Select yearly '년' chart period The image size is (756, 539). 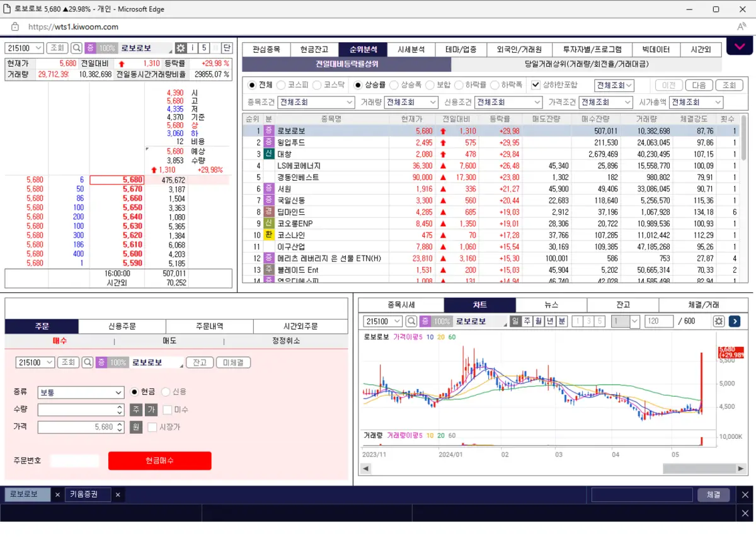[x=550, y=321]
